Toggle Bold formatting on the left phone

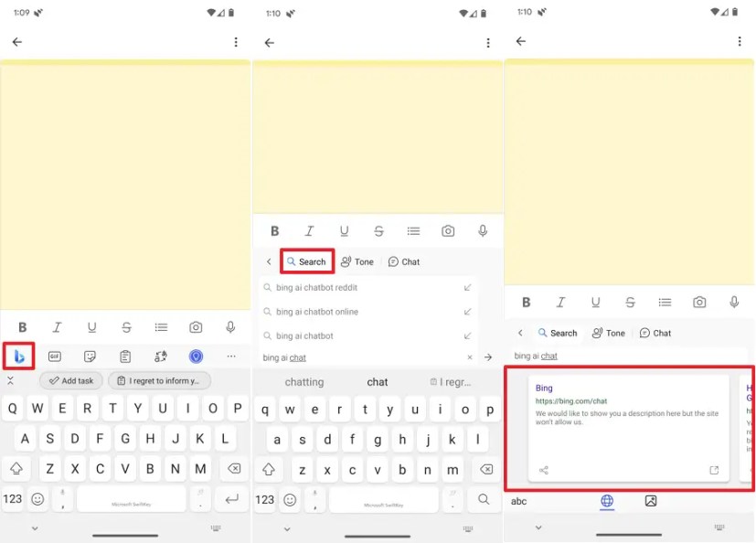(x=22, y=327)
